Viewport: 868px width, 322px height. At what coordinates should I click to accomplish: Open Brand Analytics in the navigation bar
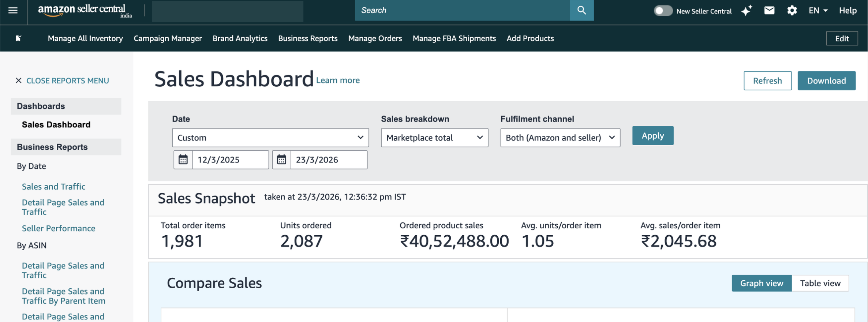(240, 38)
